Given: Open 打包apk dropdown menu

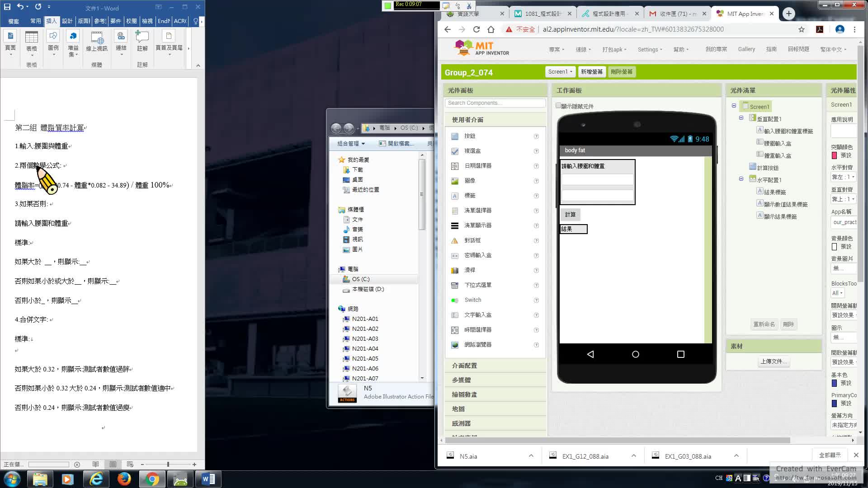Looking at the screenshot, I should point(614,50).
